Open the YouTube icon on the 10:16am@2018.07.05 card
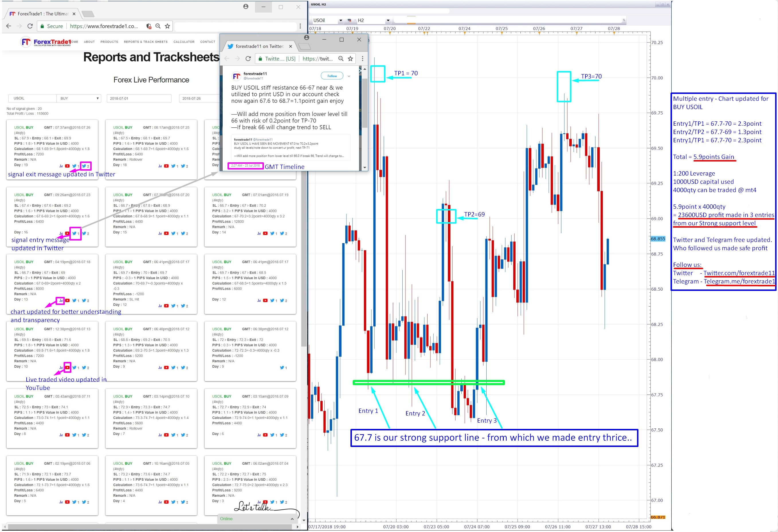Image resolution: width=778 pixels, height=532 pixels. click(166, 502)
